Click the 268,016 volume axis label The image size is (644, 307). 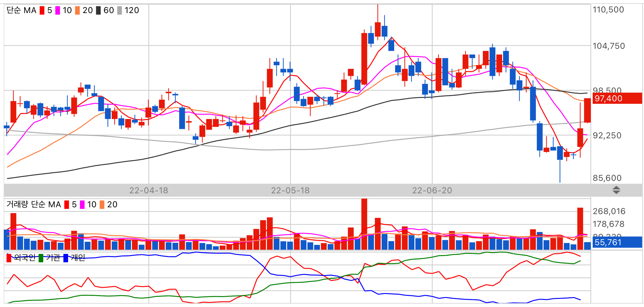click(609, 211)
